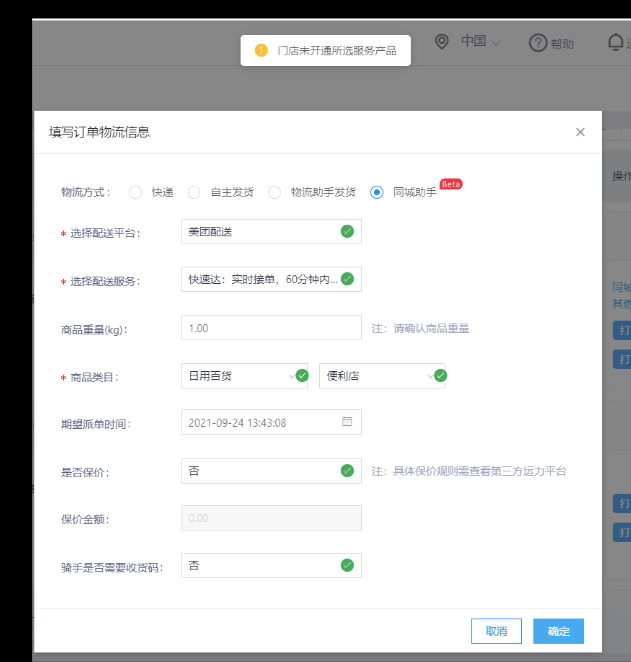
Task: Click the green check in 骑手是否需要收货码 field
Action: 347,565
